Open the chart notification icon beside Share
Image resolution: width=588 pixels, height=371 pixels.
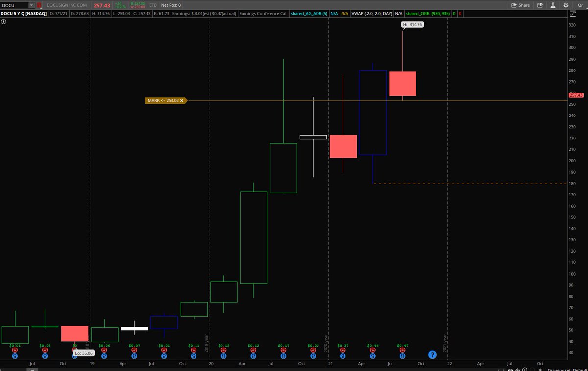(x=540, y=5)
